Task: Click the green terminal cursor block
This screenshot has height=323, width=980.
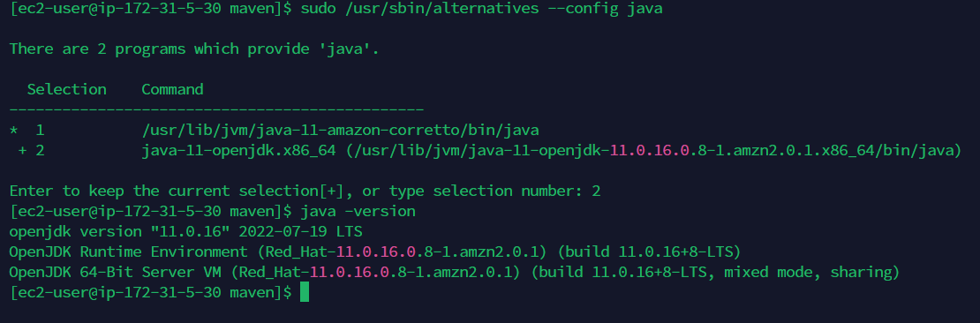Action: 305,292
